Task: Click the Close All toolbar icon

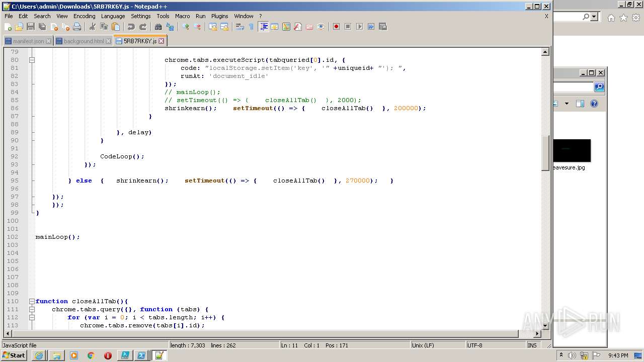Action: coord(65,27)
